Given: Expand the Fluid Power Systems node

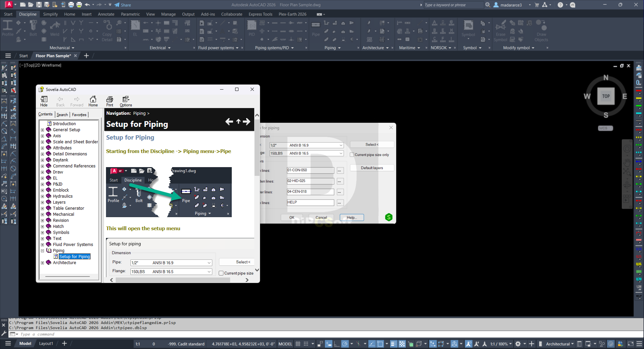Looking at the screenshot, I should click(x=43, y=245).
